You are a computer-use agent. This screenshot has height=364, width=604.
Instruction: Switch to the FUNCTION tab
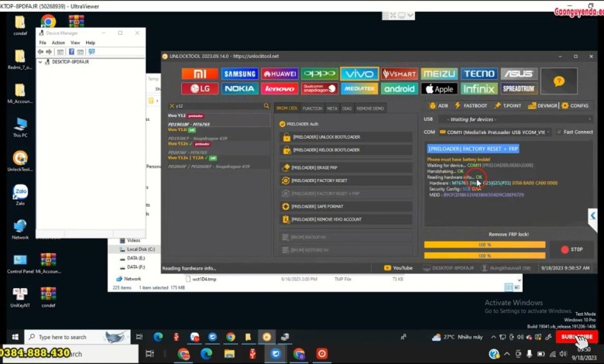pos(312,108)
